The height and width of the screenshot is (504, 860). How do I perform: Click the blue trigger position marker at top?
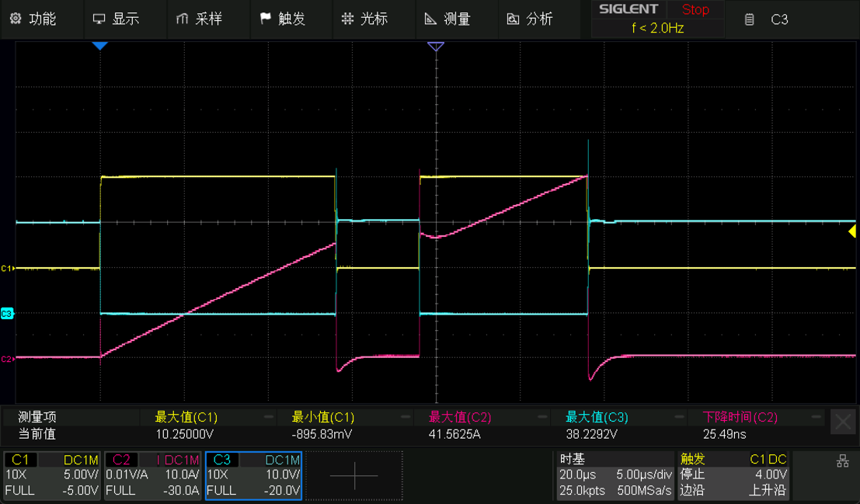99,46
